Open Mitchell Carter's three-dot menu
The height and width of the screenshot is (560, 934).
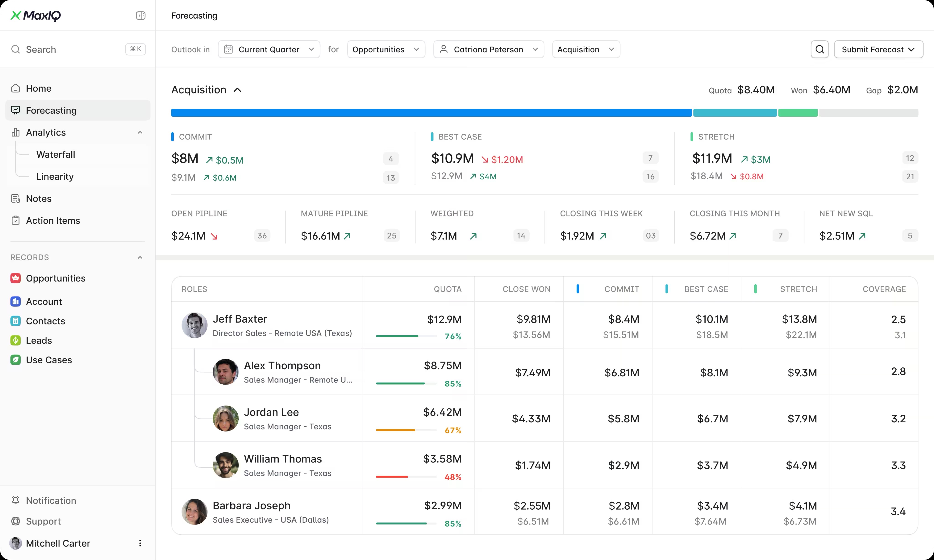point(140,543)
